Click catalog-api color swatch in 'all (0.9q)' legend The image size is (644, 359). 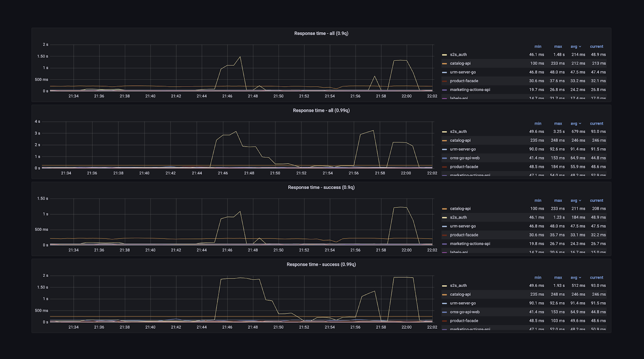[444, 64]
